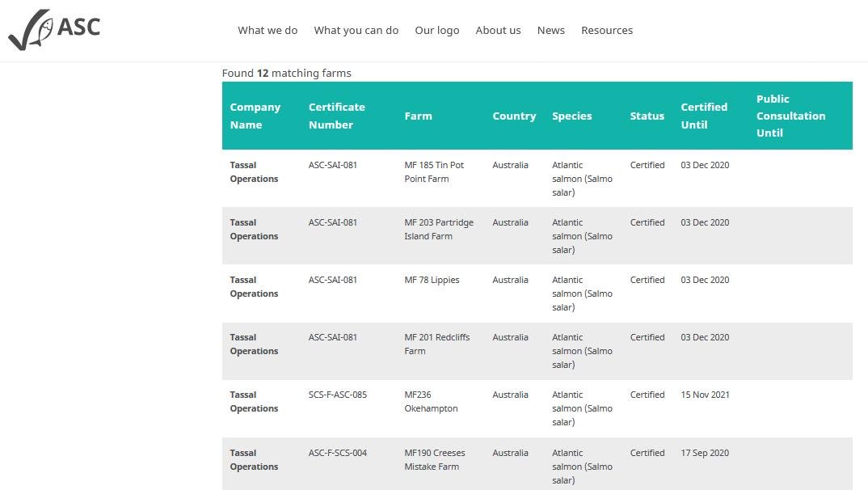Screen dimensions: 868x490
Task: Sort by the 'Company Name' column header
Action: (255, 116)
